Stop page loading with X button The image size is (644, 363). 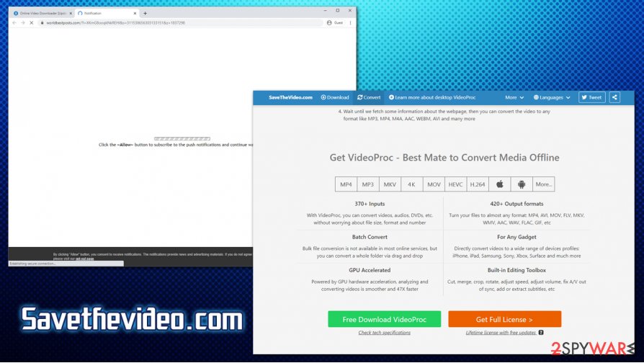(x=32, y=23)
